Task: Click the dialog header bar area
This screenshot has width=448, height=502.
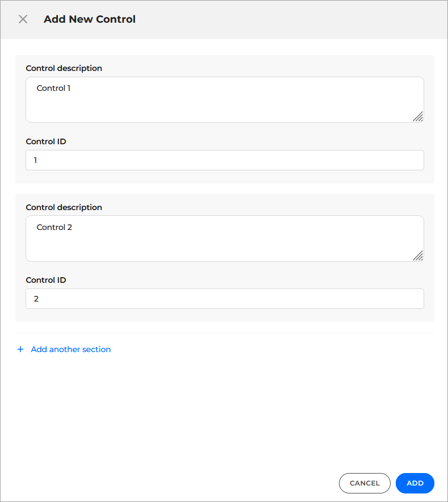Action: coord(256,19)
